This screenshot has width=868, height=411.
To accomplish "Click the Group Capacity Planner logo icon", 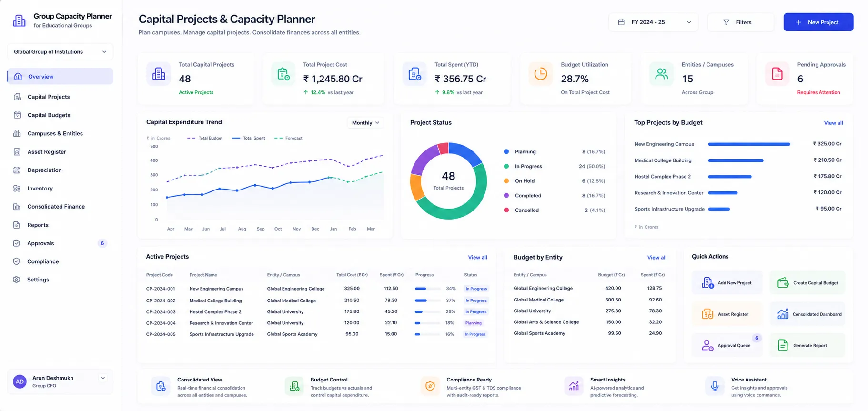I will click(19, 20).
